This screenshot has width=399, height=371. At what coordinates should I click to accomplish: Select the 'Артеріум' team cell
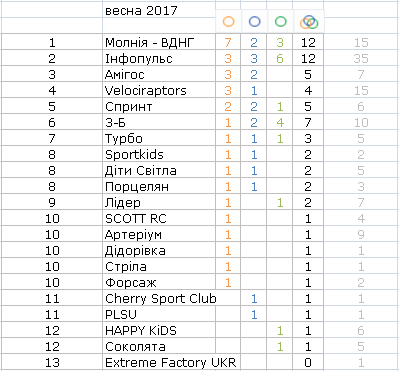(x=159, y=234)
